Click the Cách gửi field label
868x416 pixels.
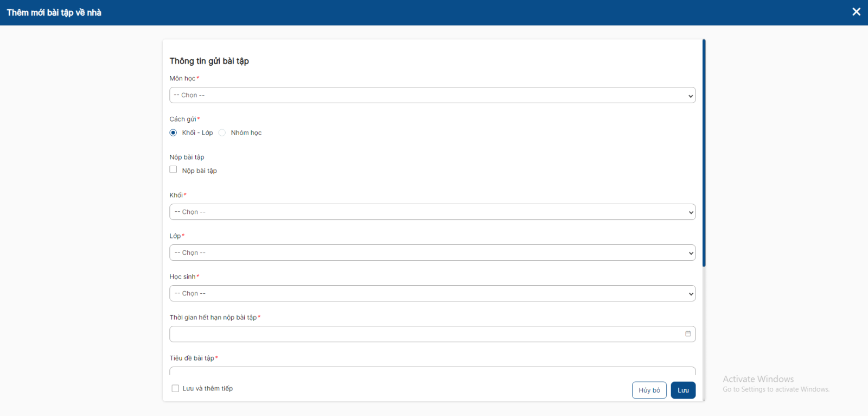click(x=183, y=119)
